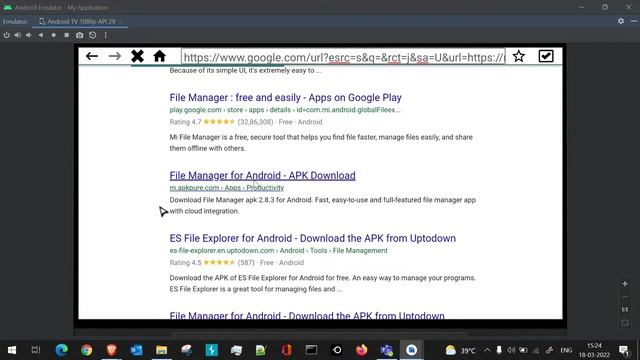Image resolution: width=640 pixels, height=360 pixels.
Task: Tap the emulator Home circle button
Action: (x=53, y=35)
